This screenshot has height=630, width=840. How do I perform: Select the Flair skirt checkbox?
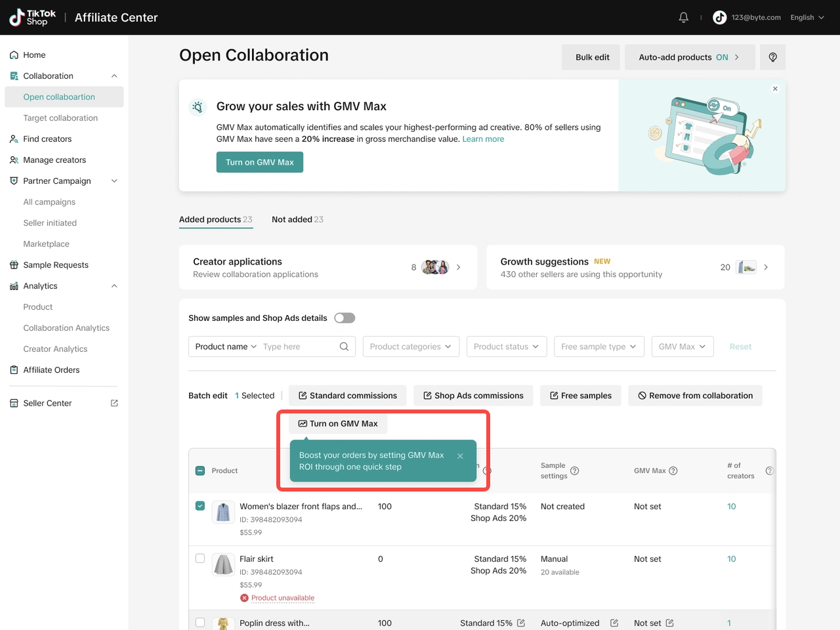click(200, 558)
